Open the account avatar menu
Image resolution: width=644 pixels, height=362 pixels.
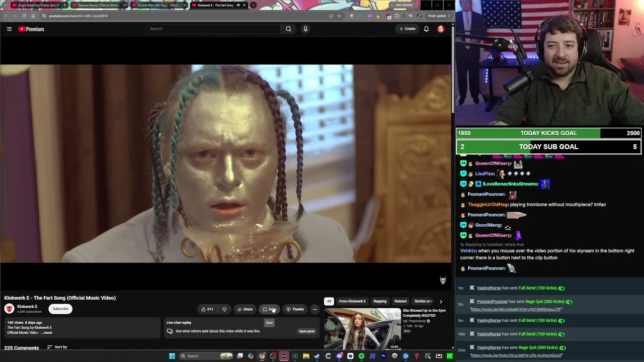coord(441,29)
